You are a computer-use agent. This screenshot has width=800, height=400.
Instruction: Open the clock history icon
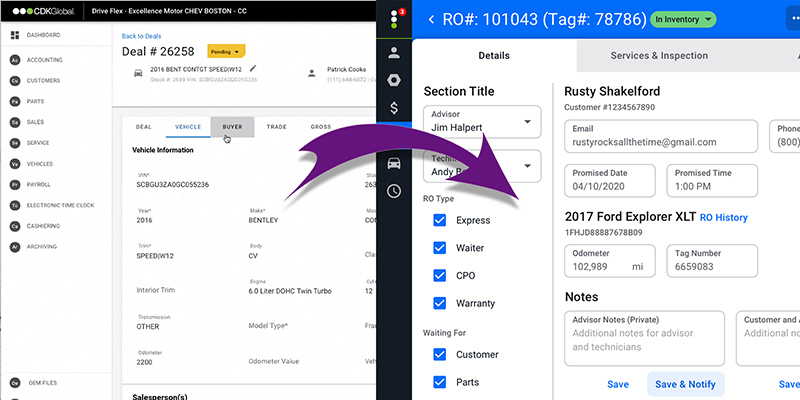tap(395, 190)
